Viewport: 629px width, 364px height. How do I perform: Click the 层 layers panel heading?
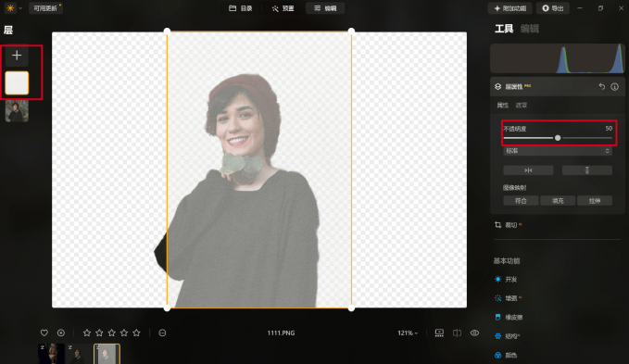click(x=8, y=30)
